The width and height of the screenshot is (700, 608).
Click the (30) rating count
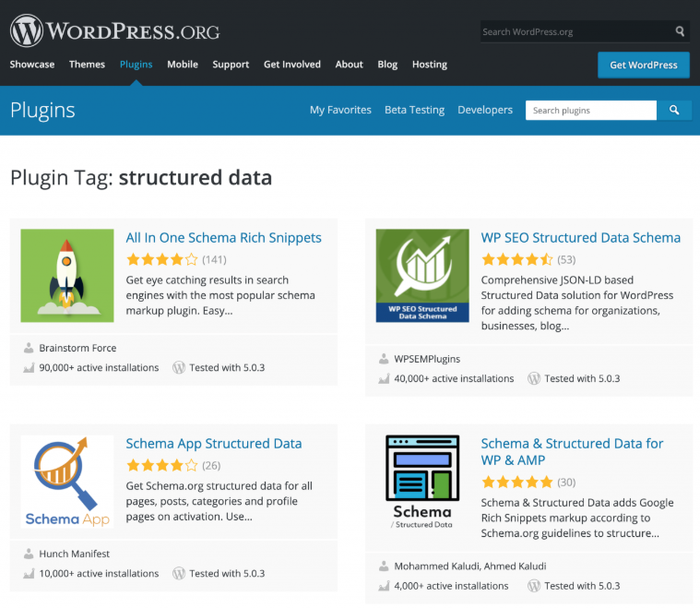(x=566, y=483)
